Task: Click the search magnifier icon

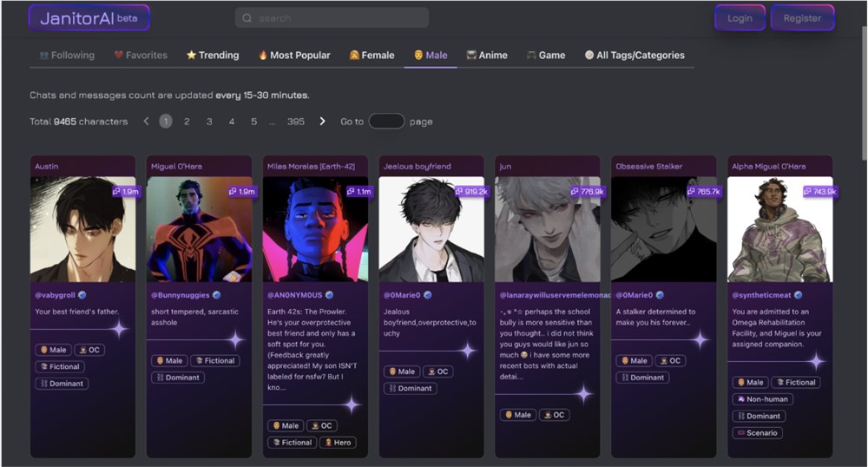Action: 247,18
